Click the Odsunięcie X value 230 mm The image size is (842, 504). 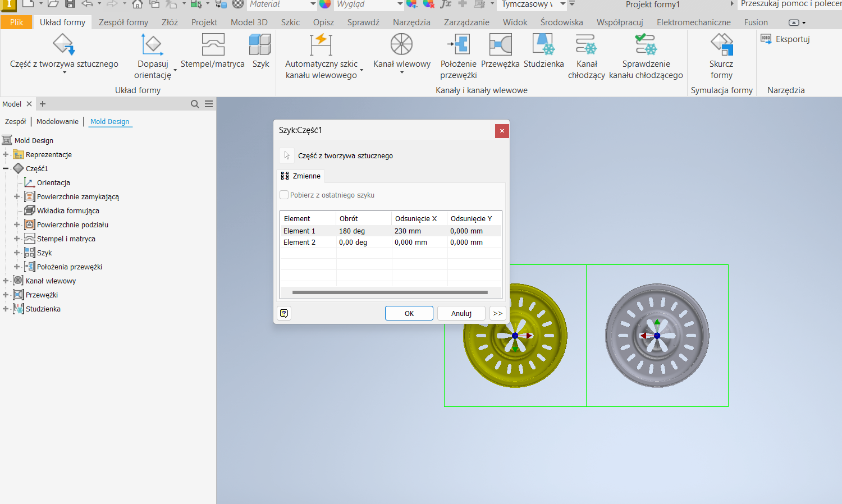coord(408,231)
